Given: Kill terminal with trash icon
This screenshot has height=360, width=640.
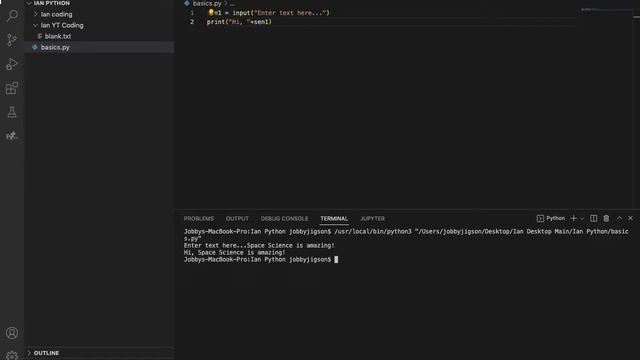Looking at the screenshot, I should 606,218.
